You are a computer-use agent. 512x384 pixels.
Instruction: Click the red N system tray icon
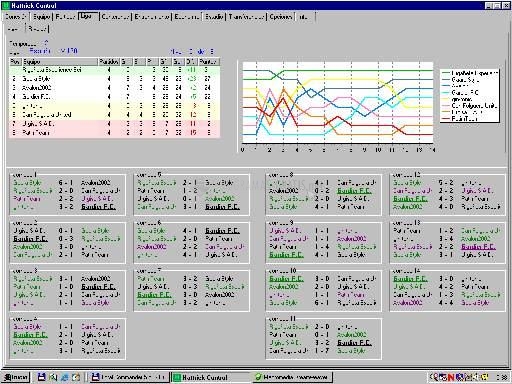point(451,377)
